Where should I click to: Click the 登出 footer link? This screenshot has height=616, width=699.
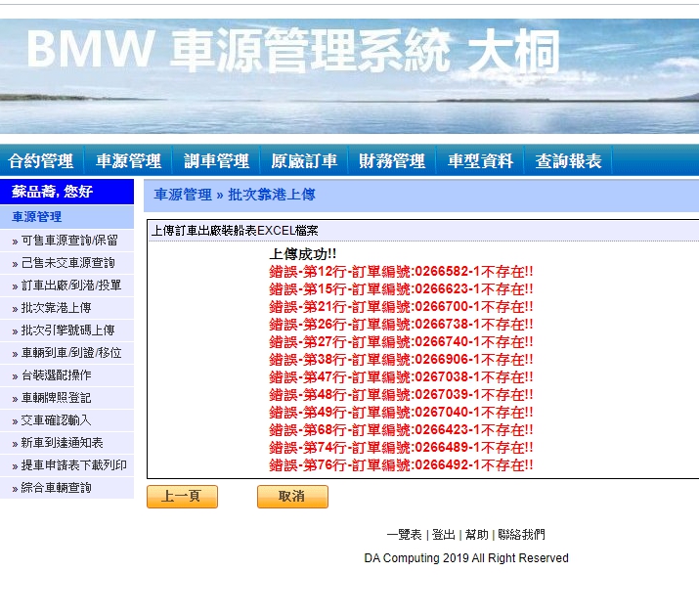pos(444,535)
